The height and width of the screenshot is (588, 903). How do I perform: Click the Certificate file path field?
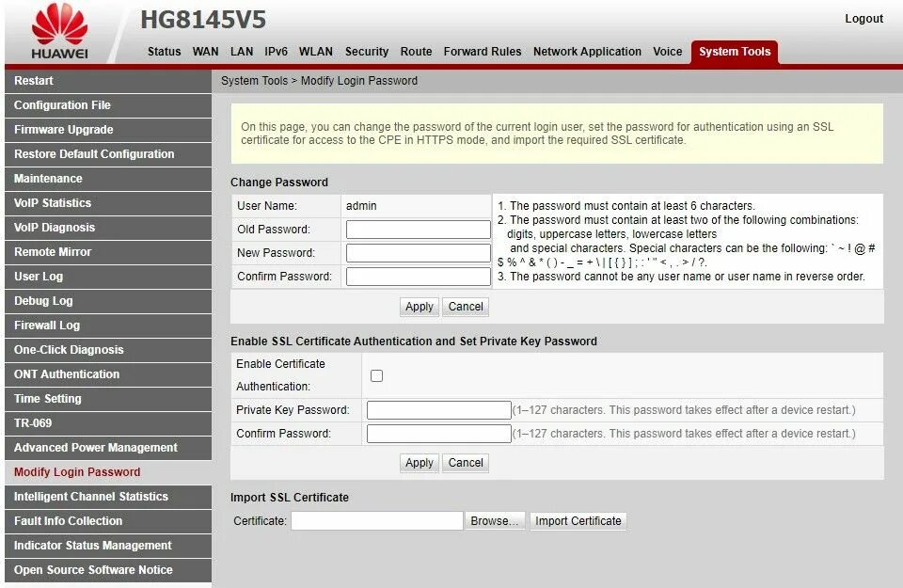(x=376, y=520)
